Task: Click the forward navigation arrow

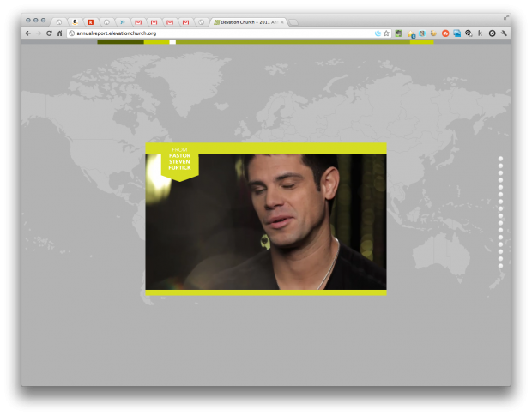Action: 39,33
